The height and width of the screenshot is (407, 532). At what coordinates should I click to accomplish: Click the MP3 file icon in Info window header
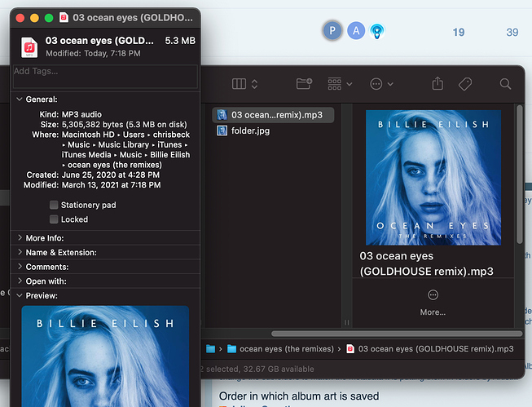(29, 47)
